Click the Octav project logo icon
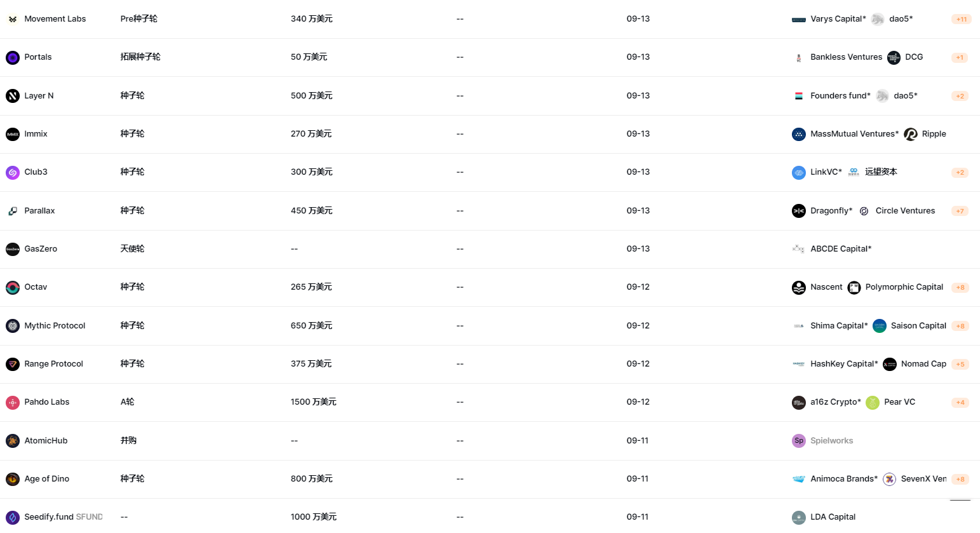 13,287
